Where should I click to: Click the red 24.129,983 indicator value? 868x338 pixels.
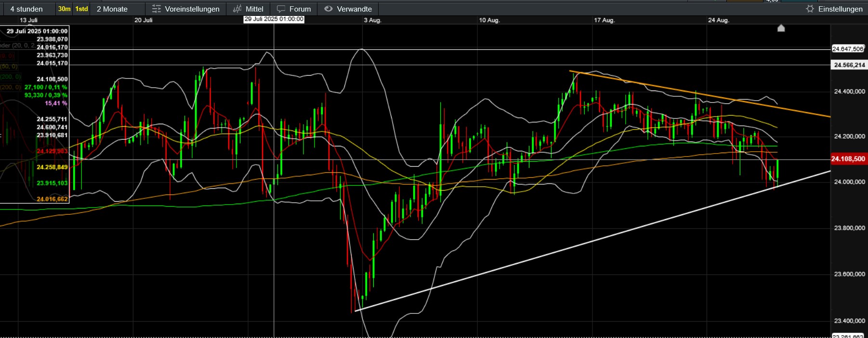52,151
